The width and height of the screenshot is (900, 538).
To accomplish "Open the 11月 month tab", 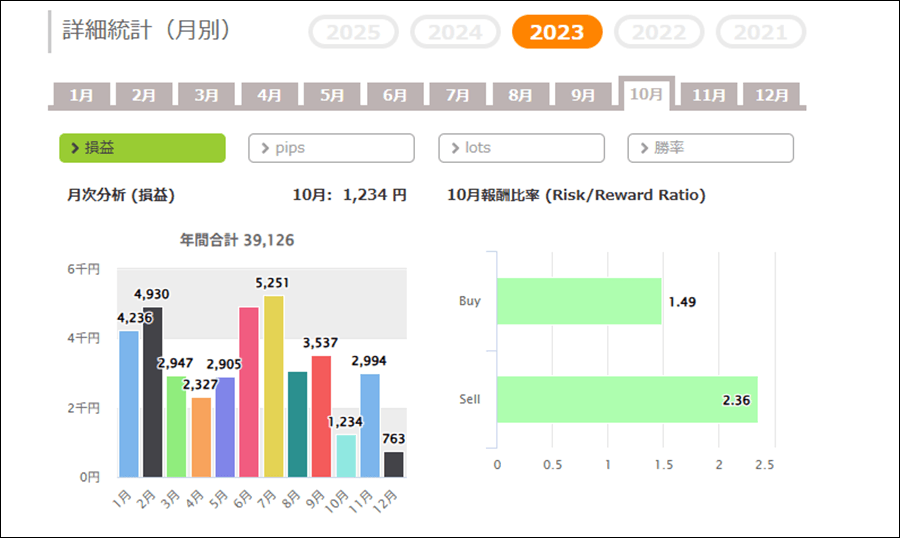I will [709, 96].
